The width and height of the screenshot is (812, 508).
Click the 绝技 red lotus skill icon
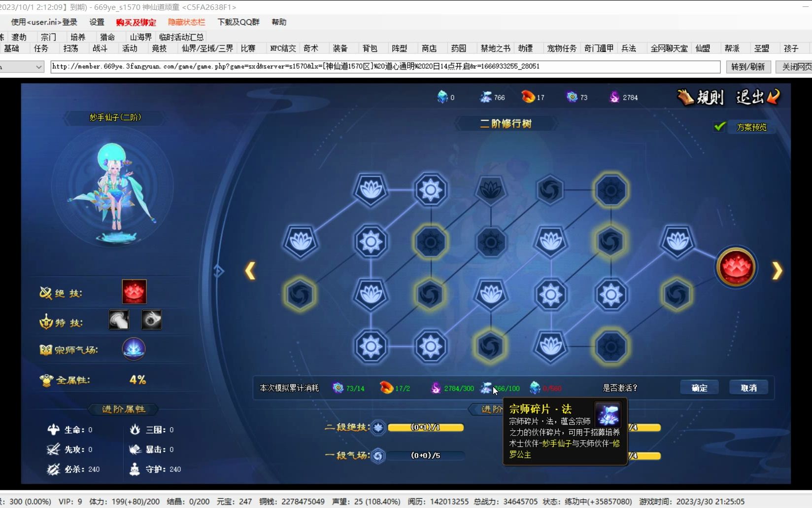pyautogui.click(x=134, y=291)
